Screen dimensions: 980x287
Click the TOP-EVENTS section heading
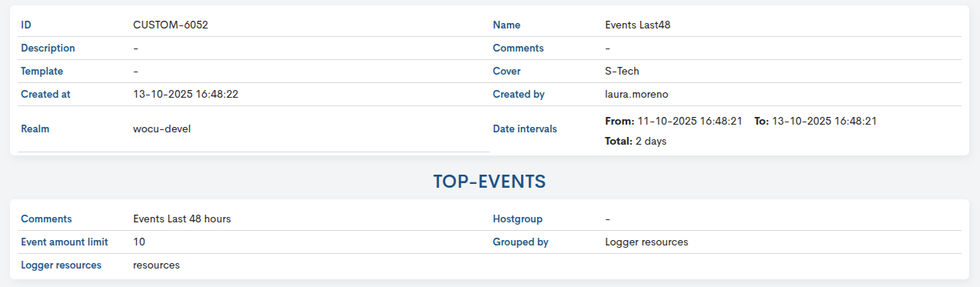[490, 182]
